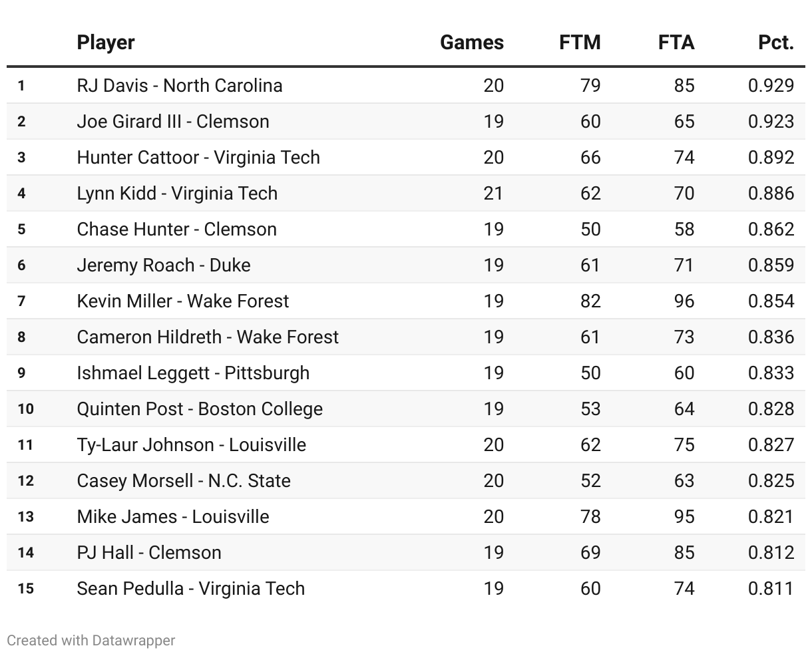Viewport: 812px width, 656px height.
Task: Click the Player column header
Action: tap(106, 43)
